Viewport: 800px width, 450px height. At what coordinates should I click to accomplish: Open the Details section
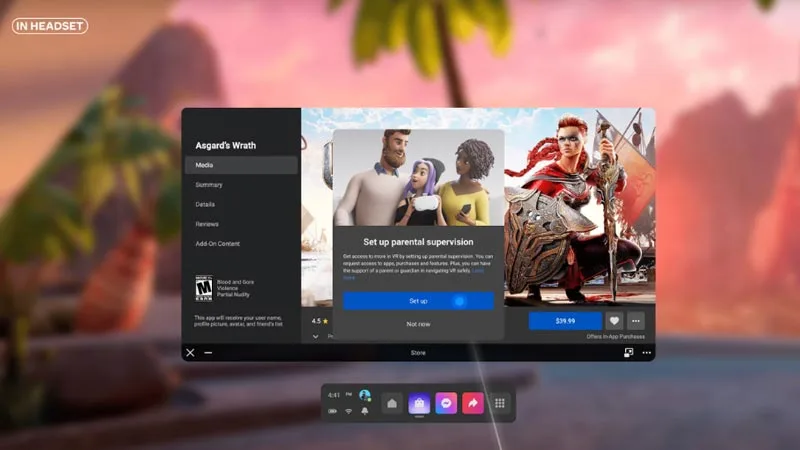tap(205, 205)
